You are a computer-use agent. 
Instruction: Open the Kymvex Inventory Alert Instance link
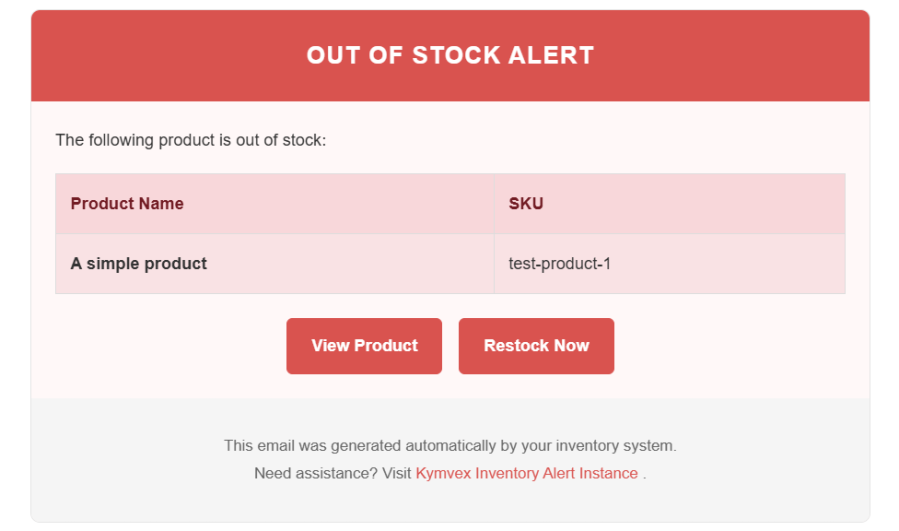[x=526, y=473]
